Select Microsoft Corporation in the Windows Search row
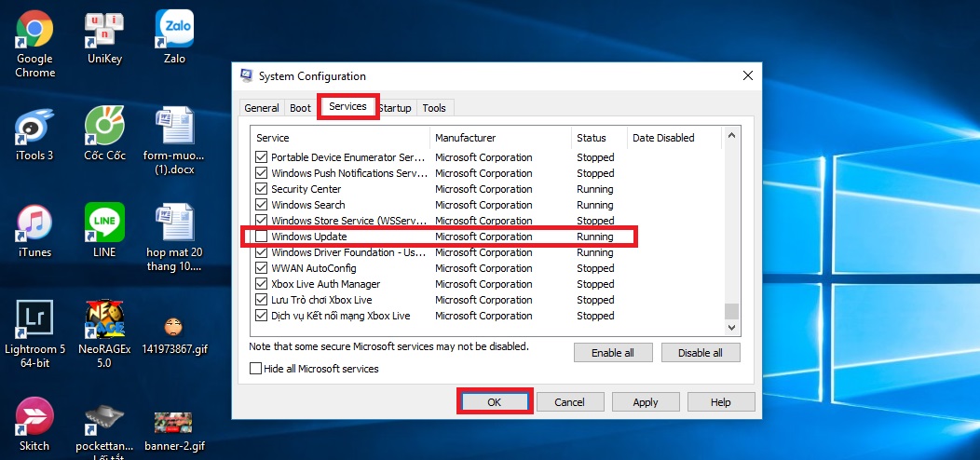980x460 pixels. tap(483, 205)
